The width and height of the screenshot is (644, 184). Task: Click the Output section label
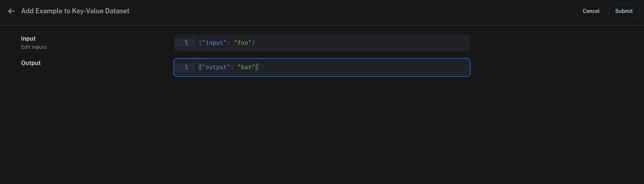click(x=31, y=63)
